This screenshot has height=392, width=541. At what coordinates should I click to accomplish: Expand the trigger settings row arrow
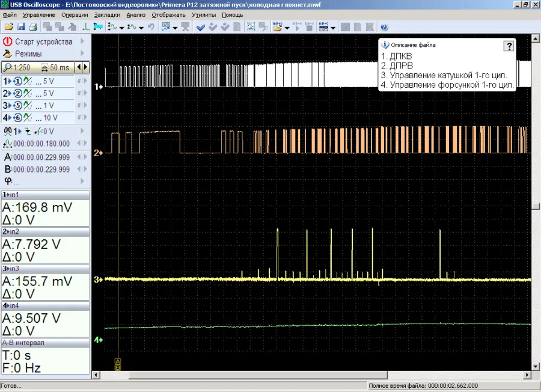[x=82, y=131]
